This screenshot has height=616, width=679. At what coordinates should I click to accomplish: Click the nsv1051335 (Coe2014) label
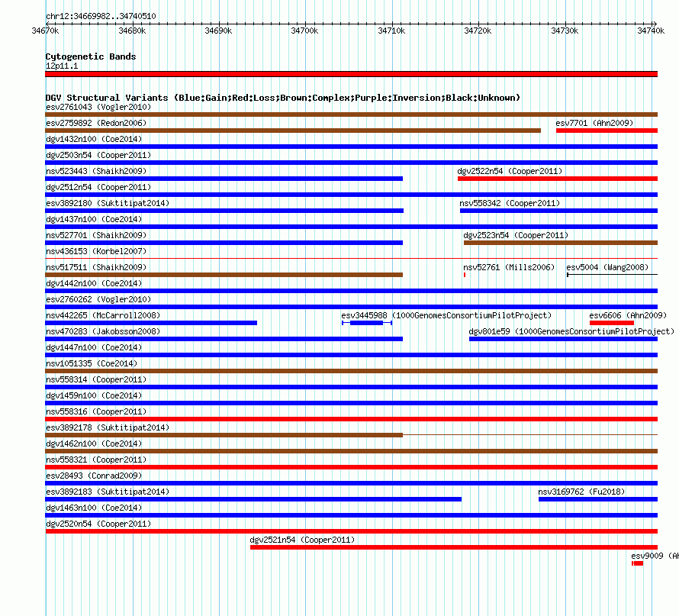tap(92, 363)
